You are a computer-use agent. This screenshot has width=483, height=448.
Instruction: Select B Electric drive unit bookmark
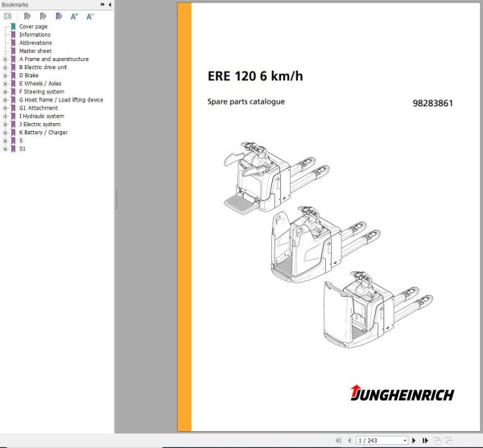coord(43,68)
